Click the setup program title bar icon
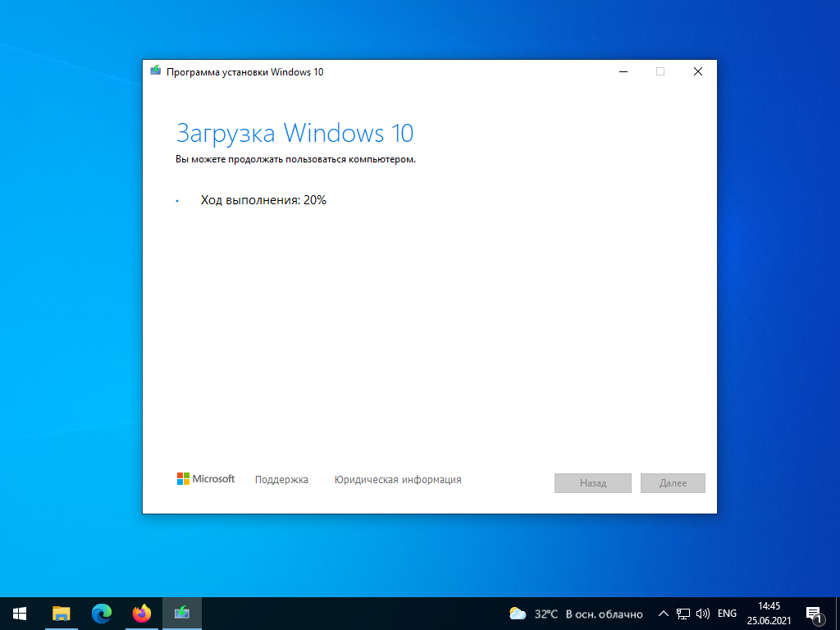This screenshot has width=840, height=630. coord(155,71)
